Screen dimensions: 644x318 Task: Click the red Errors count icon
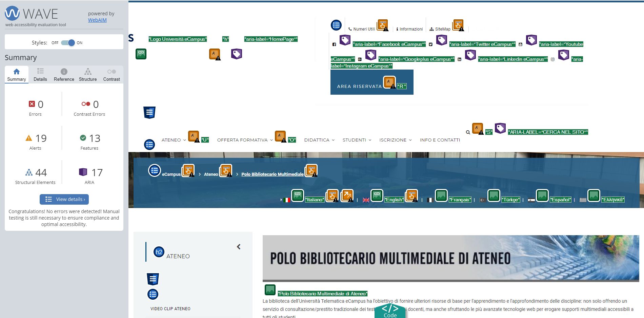[32, 104]
